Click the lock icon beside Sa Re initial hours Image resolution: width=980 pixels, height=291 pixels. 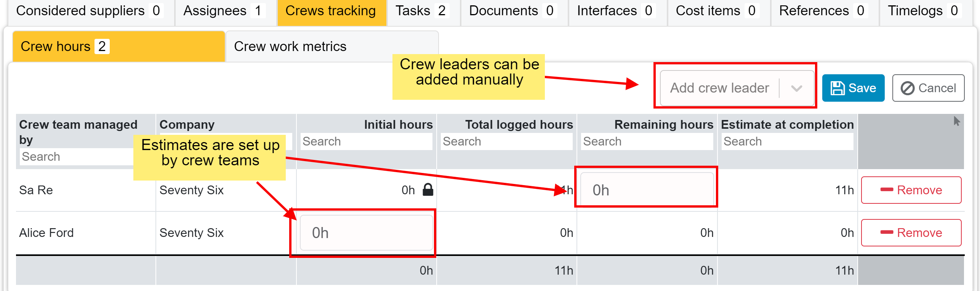coord(428,189)
